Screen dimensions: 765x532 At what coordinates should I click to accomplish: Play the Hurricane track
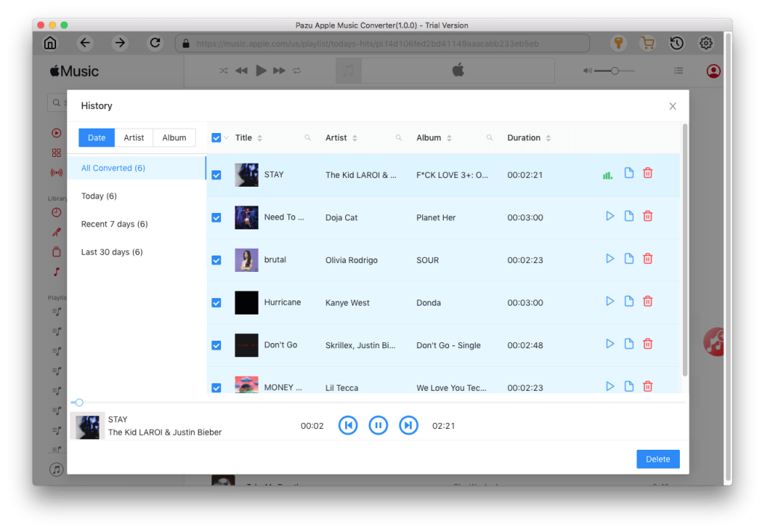(x=610, y=301)
